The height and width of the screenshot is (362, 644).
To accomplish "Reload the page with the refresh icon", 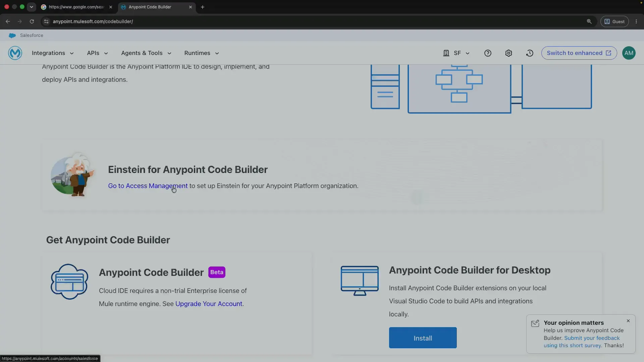I will (x=32, y=21).
